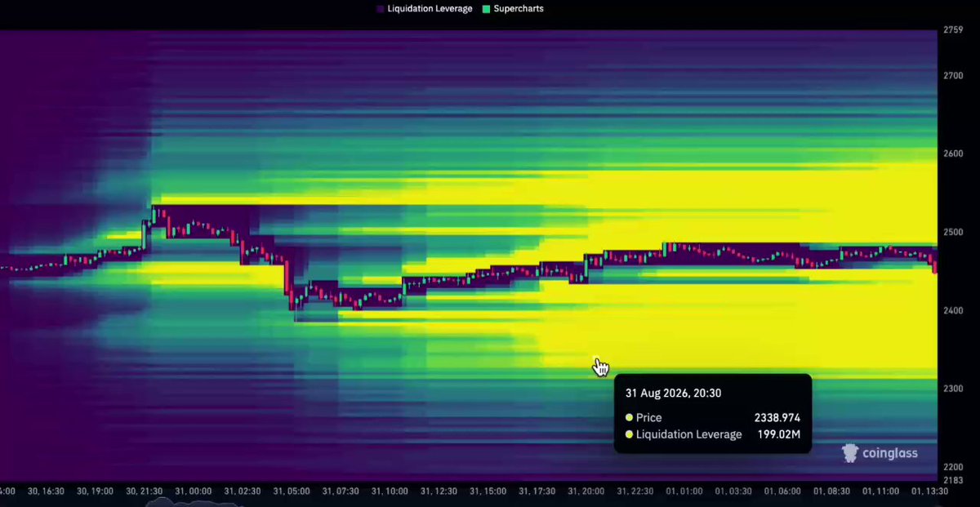Click the '31, 07:30' time axis label

tap(340, 491)
